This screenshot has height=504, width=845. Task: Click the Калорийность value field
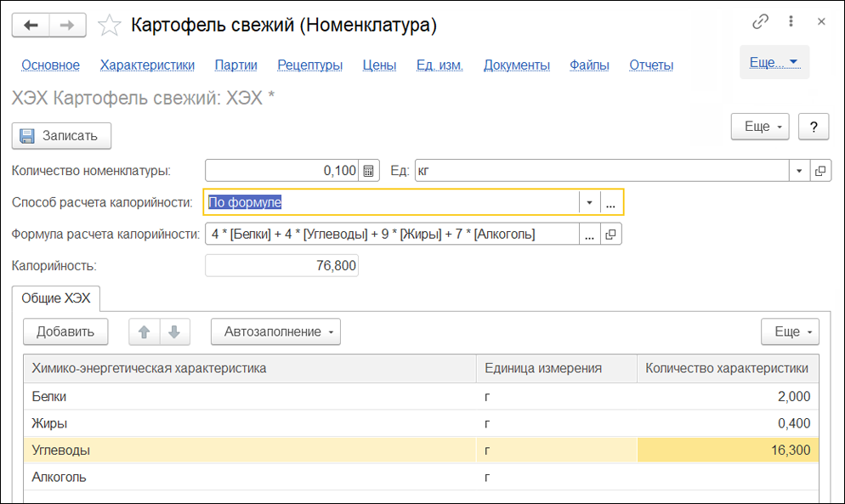(282, 266)
